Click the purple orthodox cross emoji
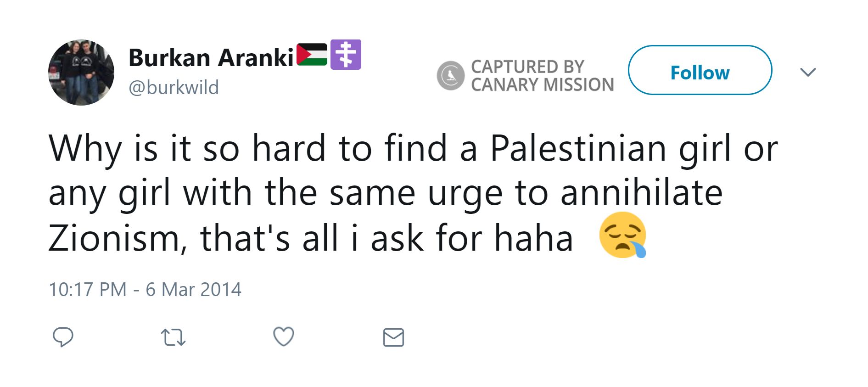The height and width of the screenshot is (387, 868). pyautogui.click(x=346, y=55)
